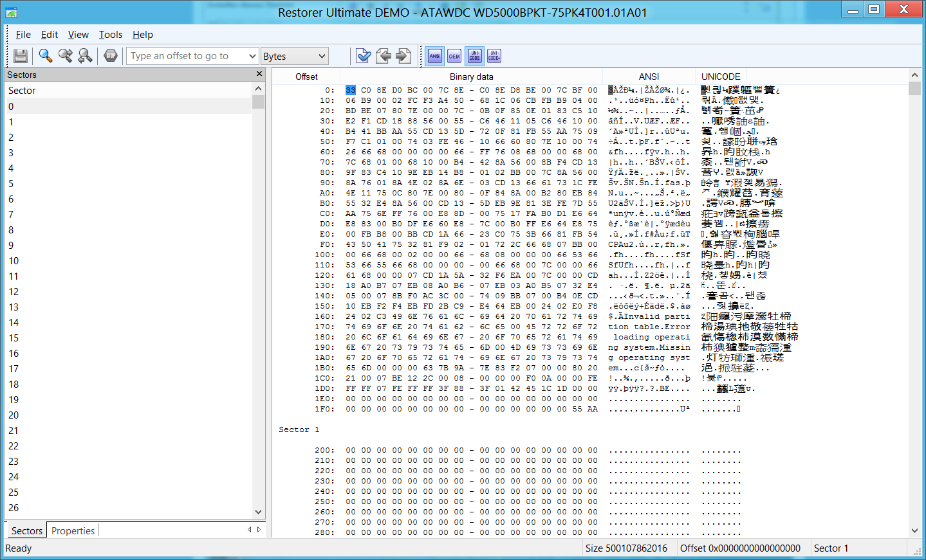Image resolution: width=926 pixels, height=560 pixels.
Task: Click the 'Sector 1' label in hex view
Action: 299,429
